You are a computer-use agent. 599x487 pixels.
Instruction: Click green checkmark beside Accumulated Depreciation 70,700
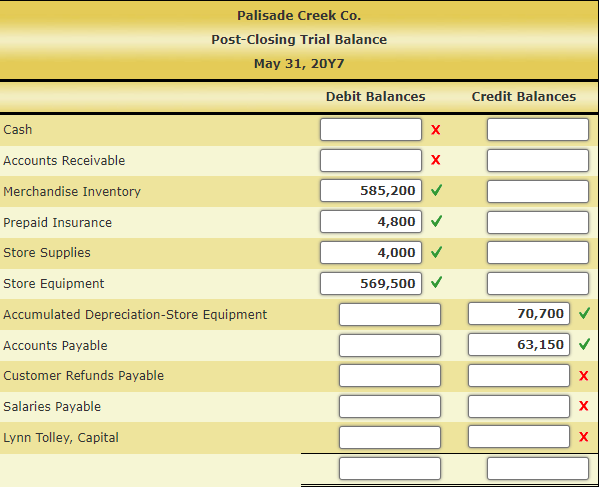[x=584, y=313]
